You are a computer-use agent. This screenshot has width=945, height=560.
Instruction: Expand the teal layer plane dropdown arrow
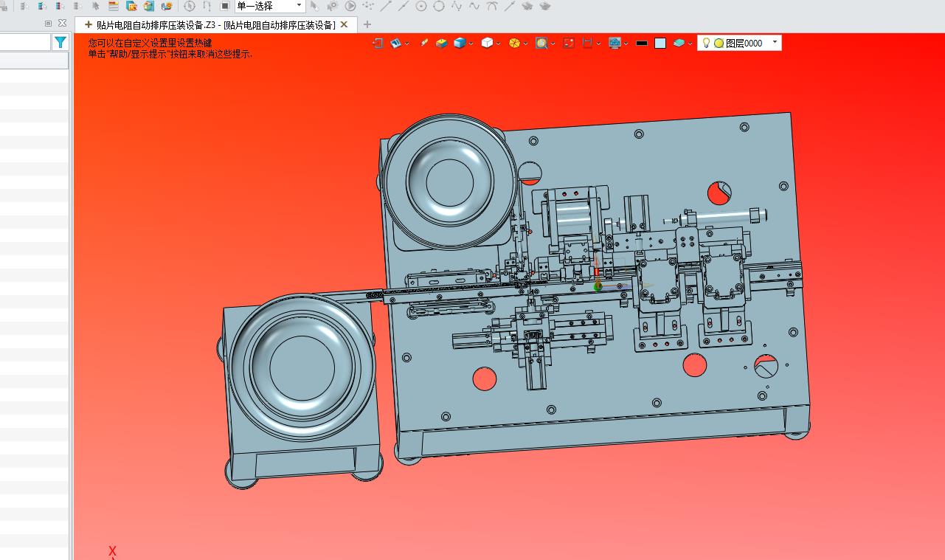[690, 44]
